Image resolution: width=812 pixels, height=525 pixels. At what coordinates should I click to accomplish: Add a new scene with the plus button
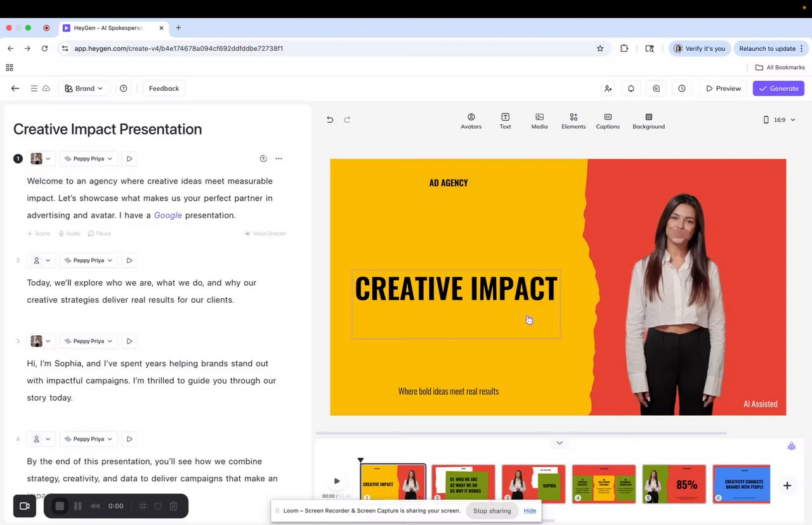coord(787,486)
